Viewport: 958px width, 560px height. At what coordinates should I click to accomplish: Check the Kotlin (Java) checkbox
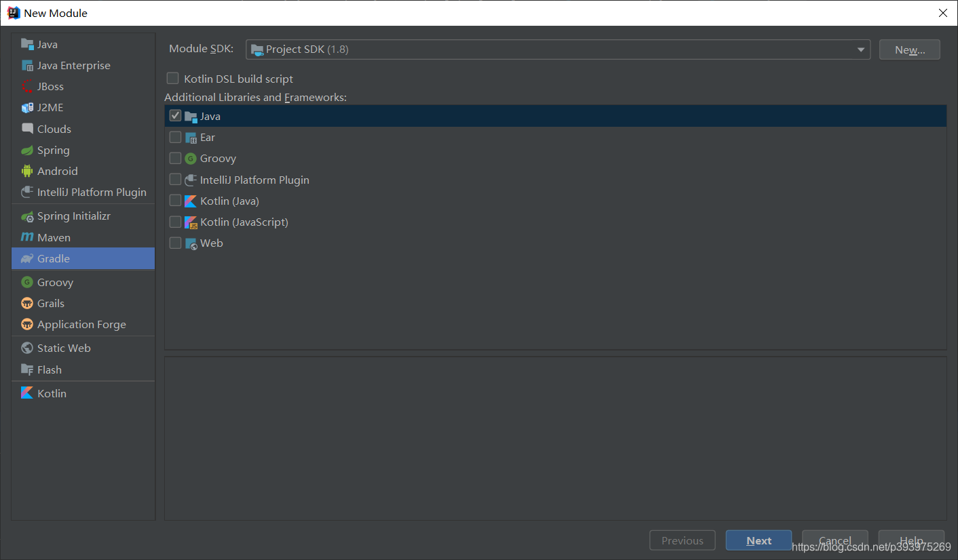175,201
